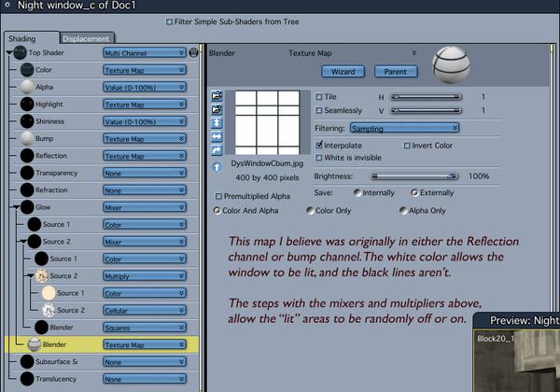The width and height of the screenshot is (560, 392).
Task: Click the Shininess channel sphere icon
Action: [27, 121]
